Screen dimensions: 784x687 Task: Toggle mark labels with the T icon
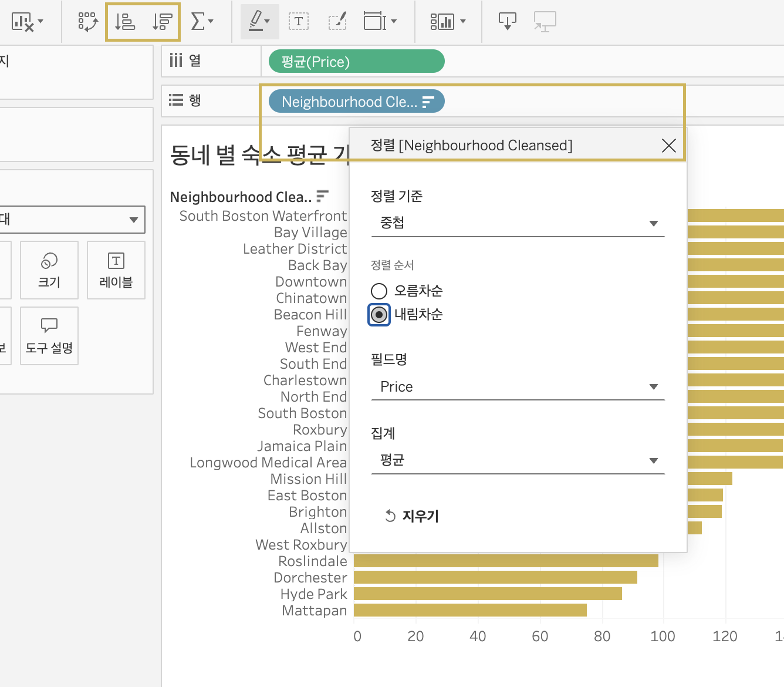299,22
